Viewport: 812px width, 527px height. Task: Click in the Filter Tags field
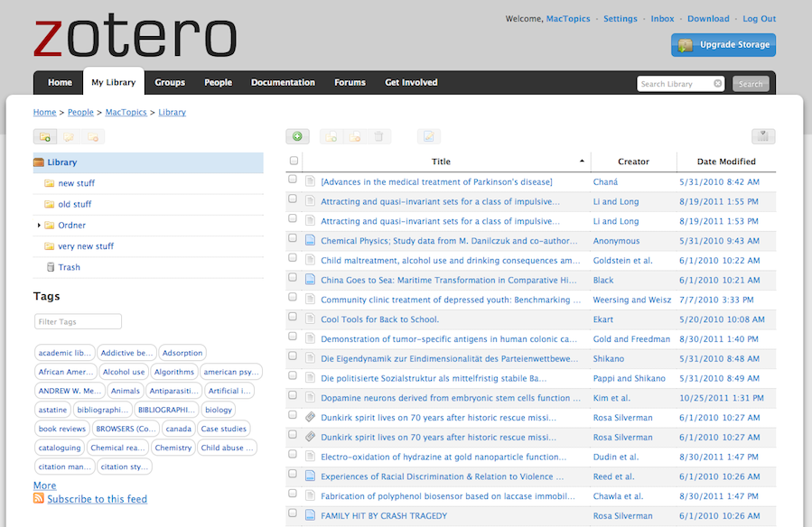pos(79,321)
